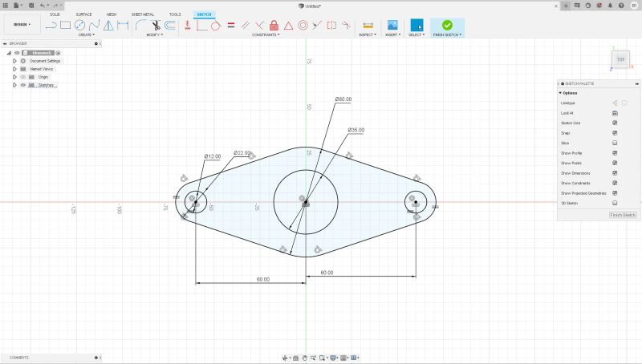Switch to the SHEET METAL tab
The height and width of the screenshot is (364, 642).
pyautogui.click(x=143, y=14)
